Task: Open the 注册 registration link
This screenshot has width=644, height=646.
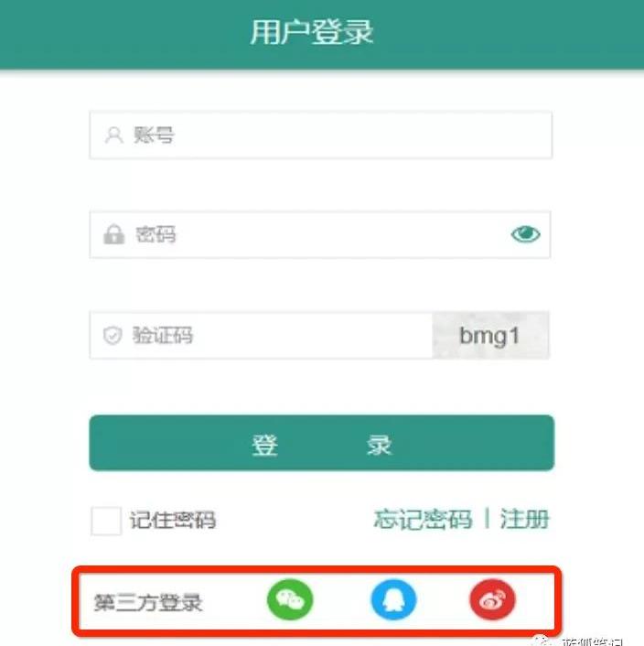Action: pyautogui.click(x=524, y=519)
